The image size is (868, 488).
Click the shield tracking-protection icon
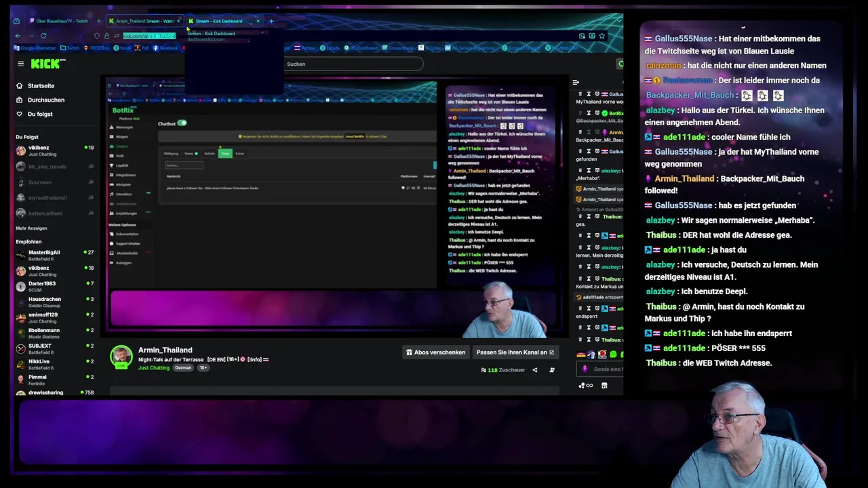[97, 36]
